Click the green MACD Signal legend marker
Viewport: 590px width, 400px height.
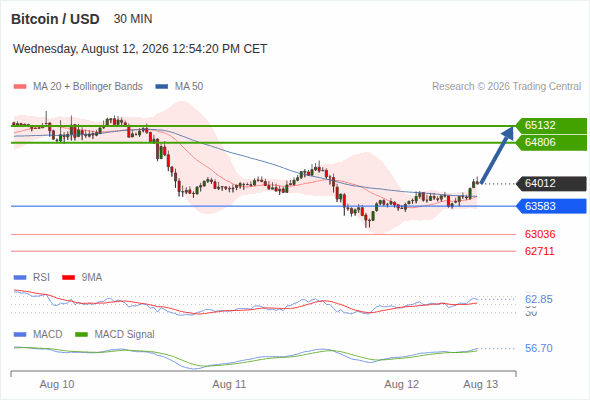(81, 335)
